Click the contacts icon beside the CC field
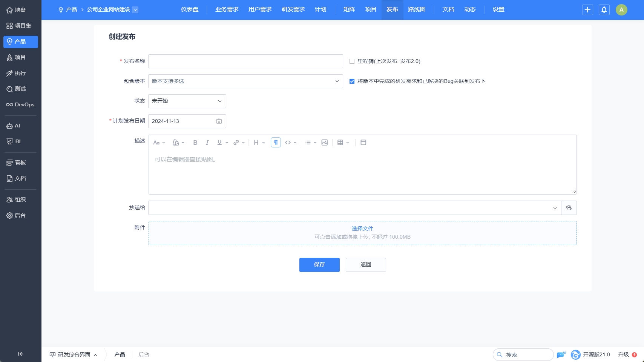The width and height of the screenshot is (644, 362). tap(569, 208)
